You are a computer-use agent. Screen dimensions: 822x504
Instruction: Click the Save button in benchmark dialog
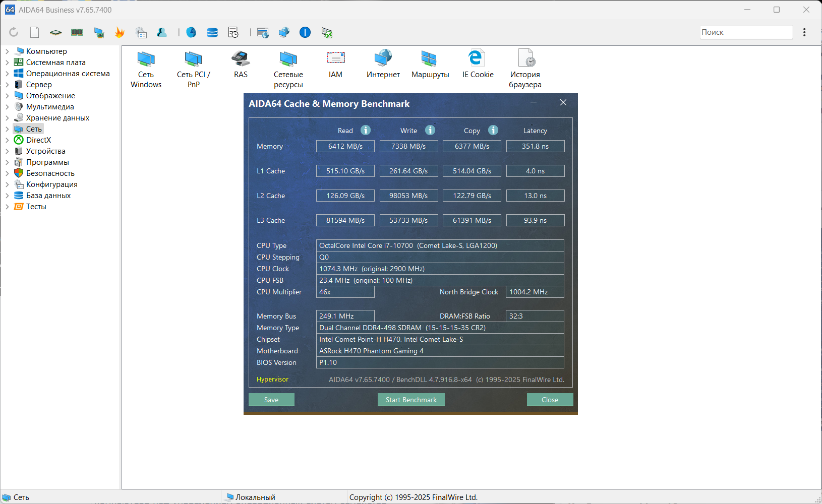(271, 400)
